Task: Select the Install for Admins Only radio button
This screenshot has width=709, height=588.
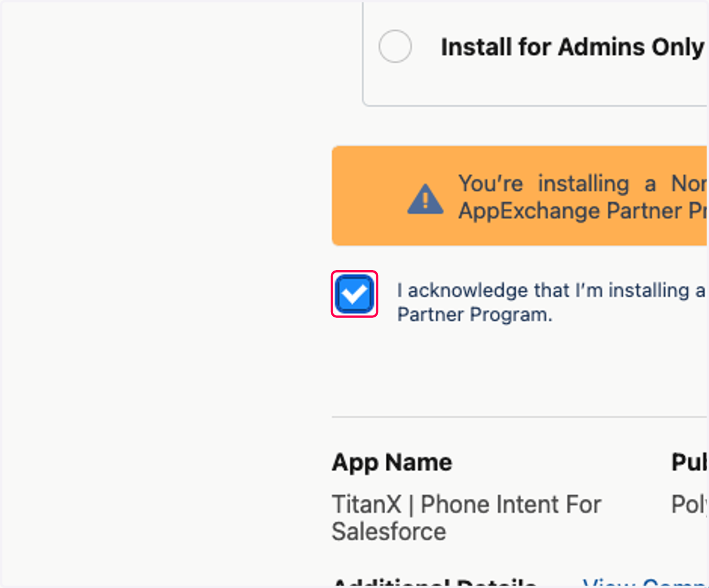Action: (395, 46)
